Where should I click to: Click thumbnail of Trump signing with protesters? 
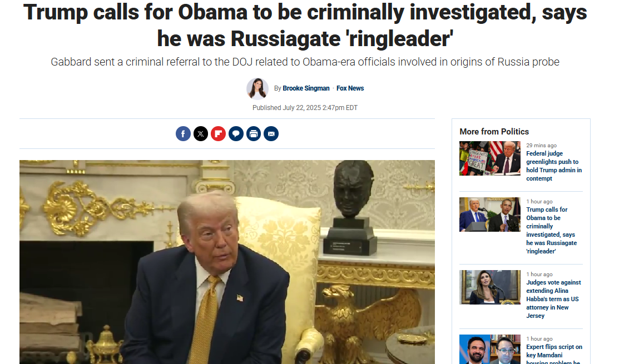[490, 158]
